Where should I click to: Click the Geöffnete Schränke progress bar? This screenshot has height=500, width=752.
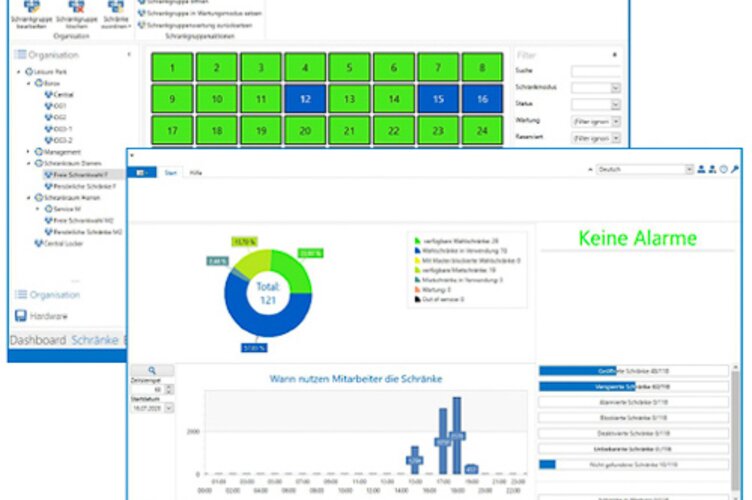click(x=634, y=370)
